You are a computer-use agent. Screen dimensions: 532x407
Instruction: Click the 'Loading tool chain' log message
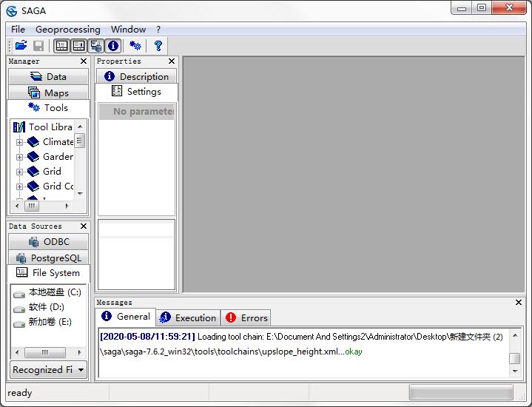[301, 344]
